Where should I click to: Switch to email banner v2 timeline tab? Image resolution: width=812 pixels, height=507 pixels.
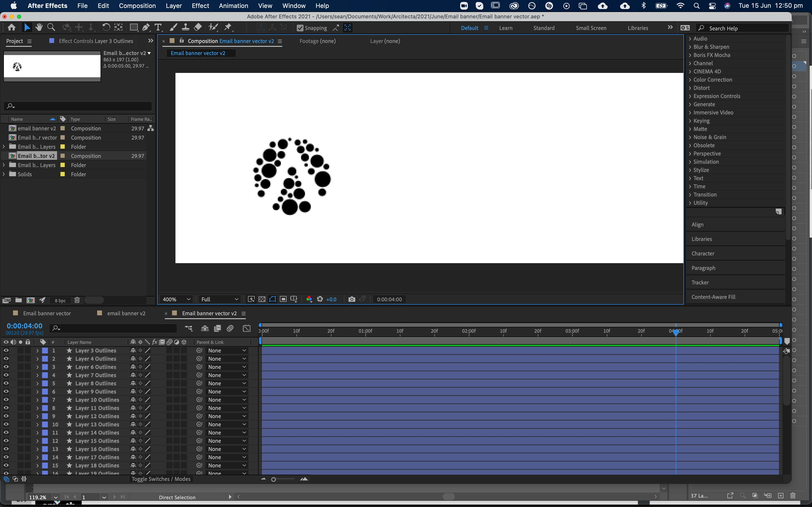[x=126, y=313]
